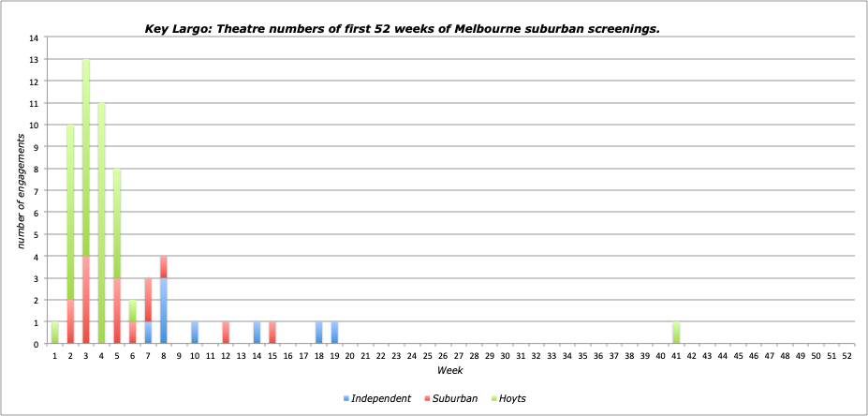Click the '14' label on the vertical axis

pos(34,38)
